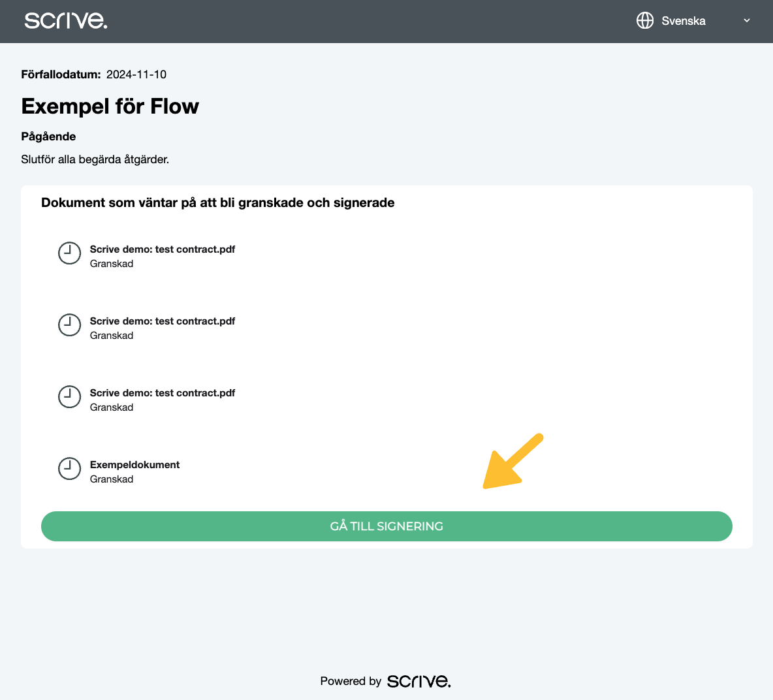Open the first Scrive demo test contract.pdf
773x700 pixels.
pos(163,249)
